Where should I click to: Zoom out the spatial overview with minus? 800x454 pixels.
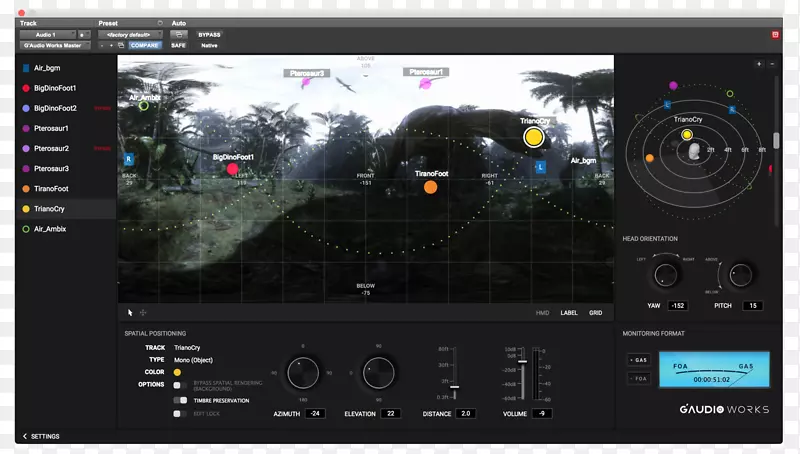(x=771, y=64)
